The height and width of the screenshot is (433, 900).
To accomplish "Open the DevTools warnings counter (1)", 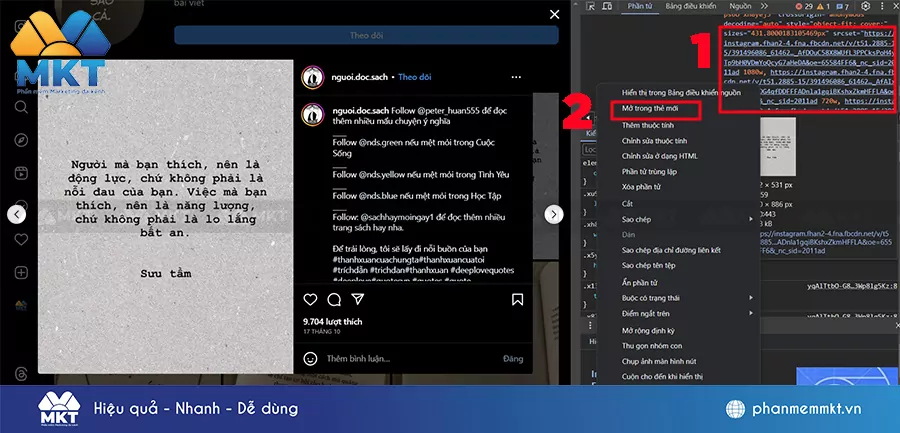I will pyautogui.click(x=824, y=6).
